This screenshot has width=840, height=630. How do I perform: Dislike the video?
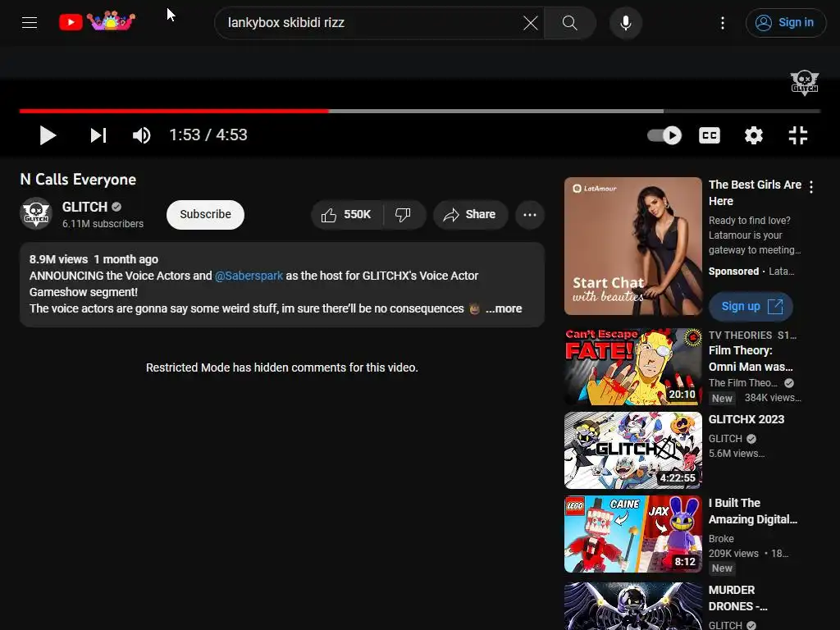(x=403, y=214)
